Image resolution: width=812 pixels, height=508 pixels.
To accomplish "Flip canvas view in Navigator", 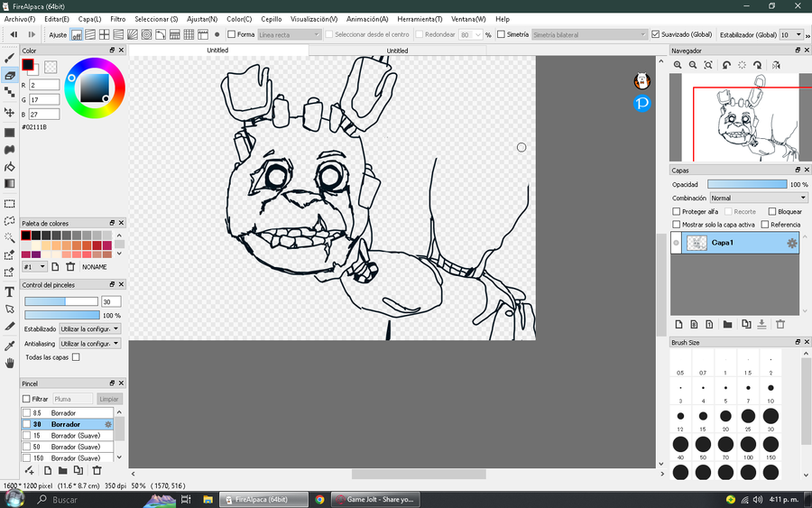I will click(776, 65).
